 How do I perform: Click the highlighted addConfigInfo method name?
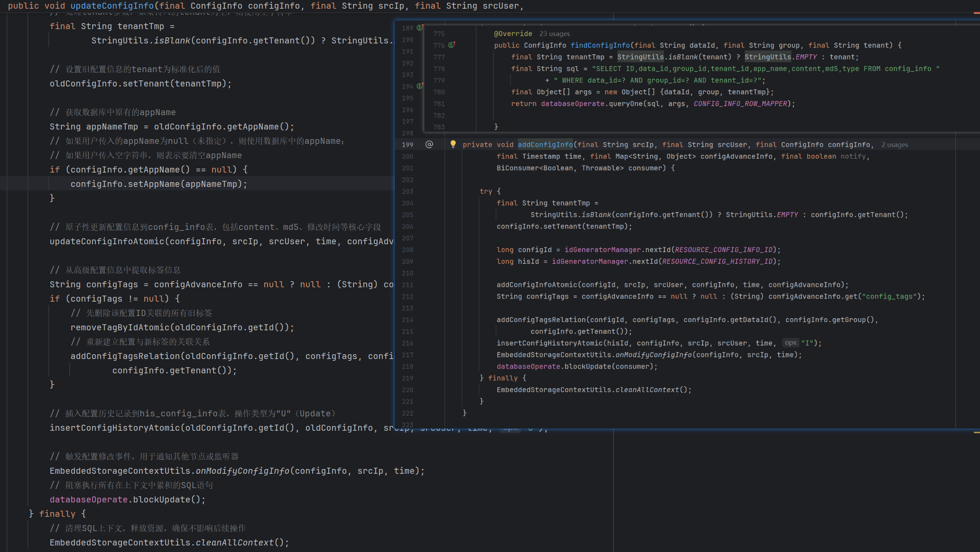(x=545, y=145)
